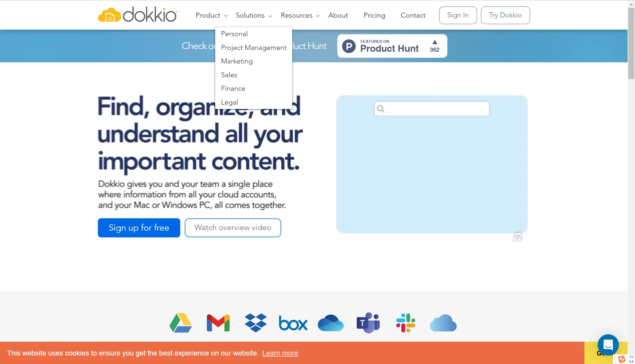
Task: Open the About page
Action: [338, 15]
